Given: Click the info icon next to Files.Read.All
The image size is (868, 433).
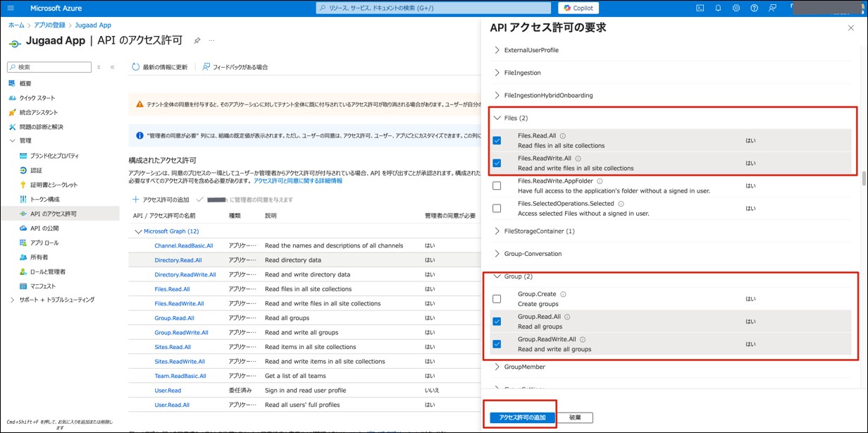Looking at the screenshot, I should (x=562, y=136).
